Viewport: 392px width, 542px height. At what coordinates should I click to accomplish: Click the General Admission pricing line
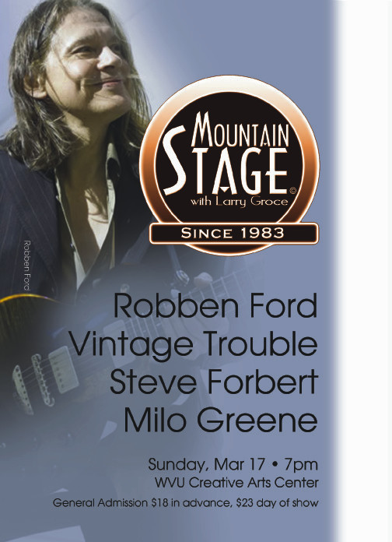pyautogui.click(x=185, y=502)
